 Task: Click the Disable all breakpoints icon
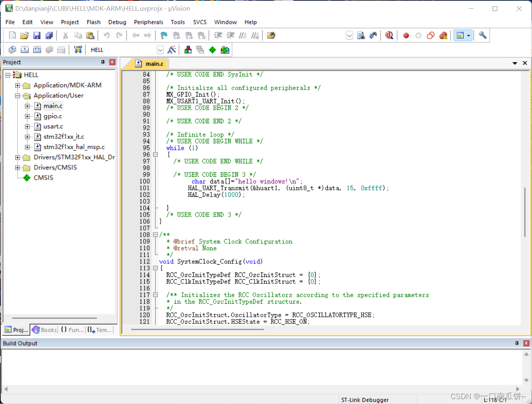pos(431,35)
